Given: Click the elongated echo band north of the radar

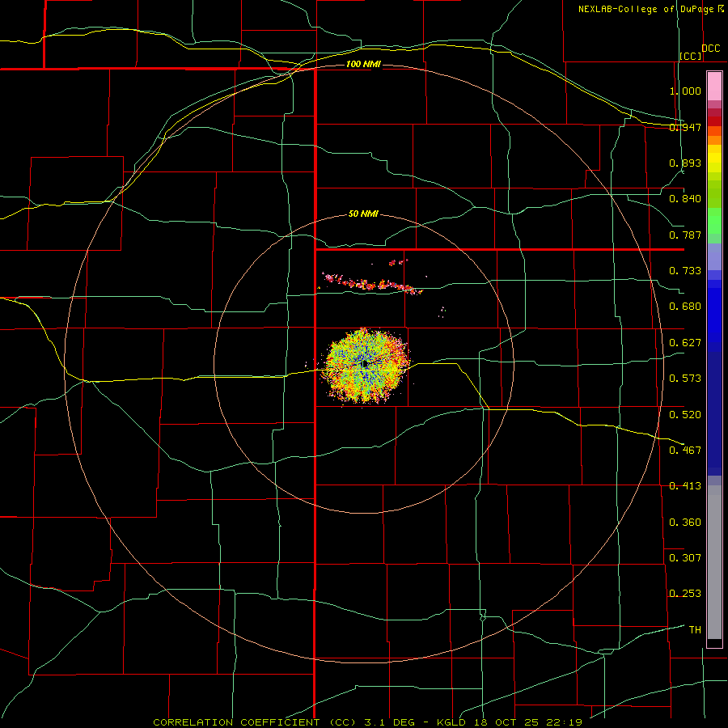Looking at the screenshot, I should (371, 283).
